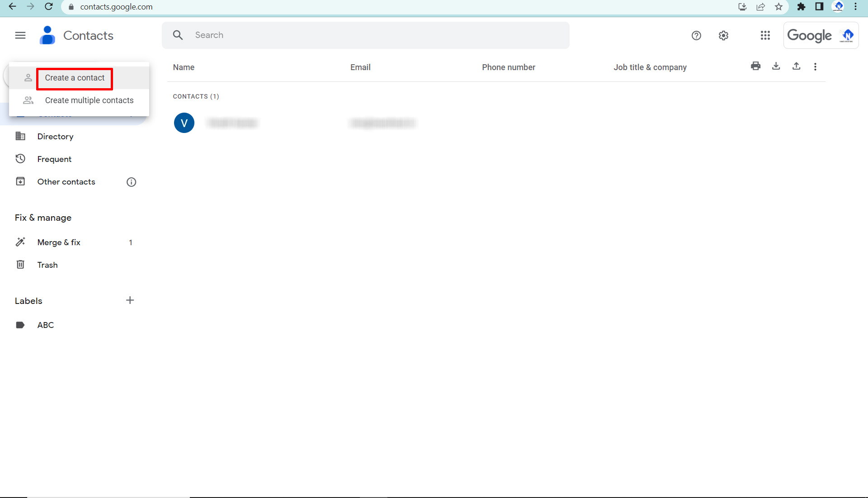Image resolution: width=868 pixels, height=498 pixels.
Task: Open the more options three-dot menu
Action: click(x=815, y=66)
